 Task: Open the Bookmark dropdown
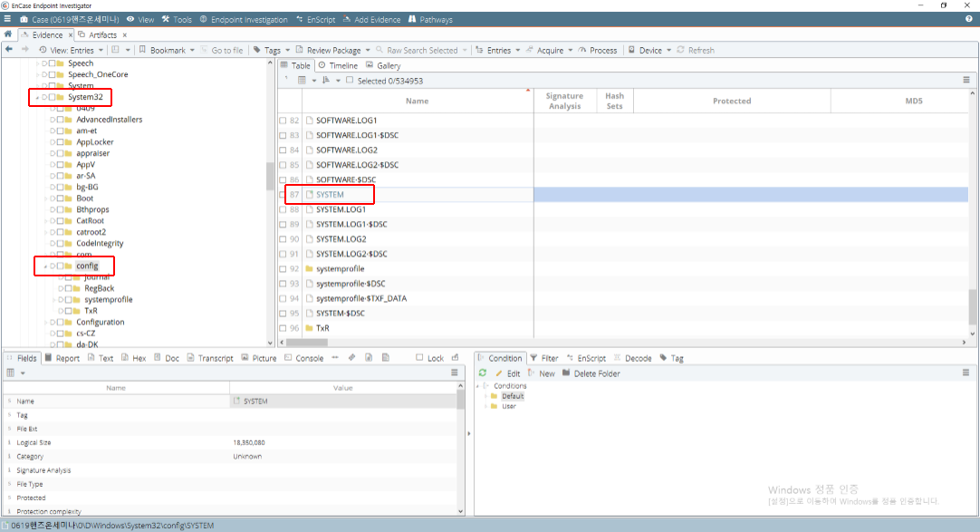tap(169, 50)
